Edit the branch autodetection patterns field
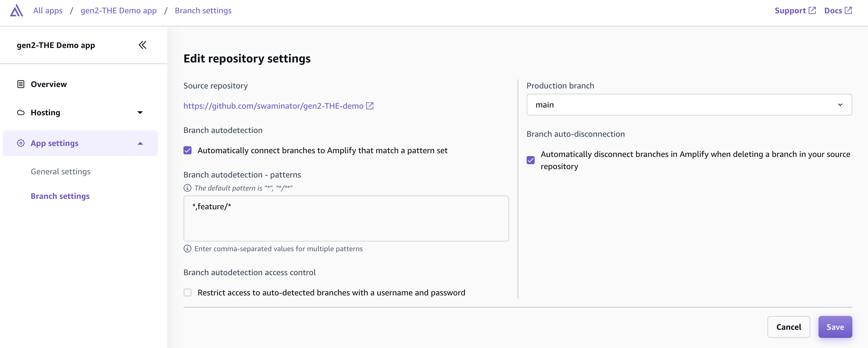This screenshot has height=348, width=868. (x=346, y=218)
